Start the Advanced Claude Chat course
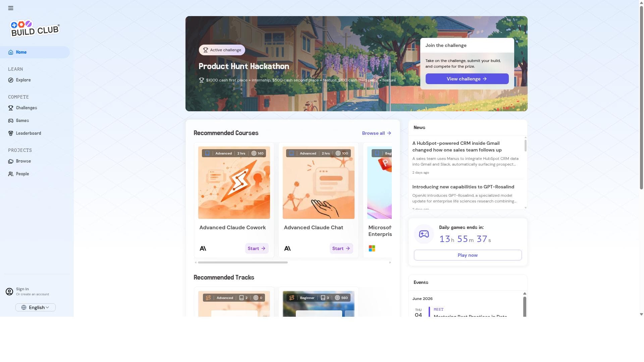Image resolution: width=644 pixels, height=362 pixels. 341,248
